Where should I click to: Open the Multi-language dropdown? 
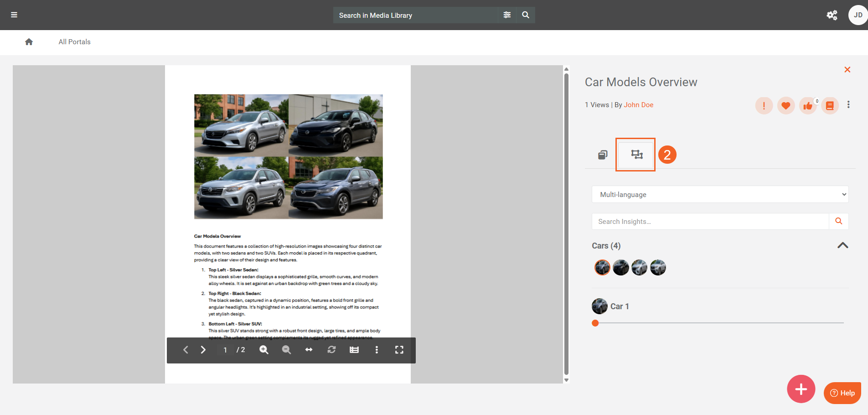(719, 194)
